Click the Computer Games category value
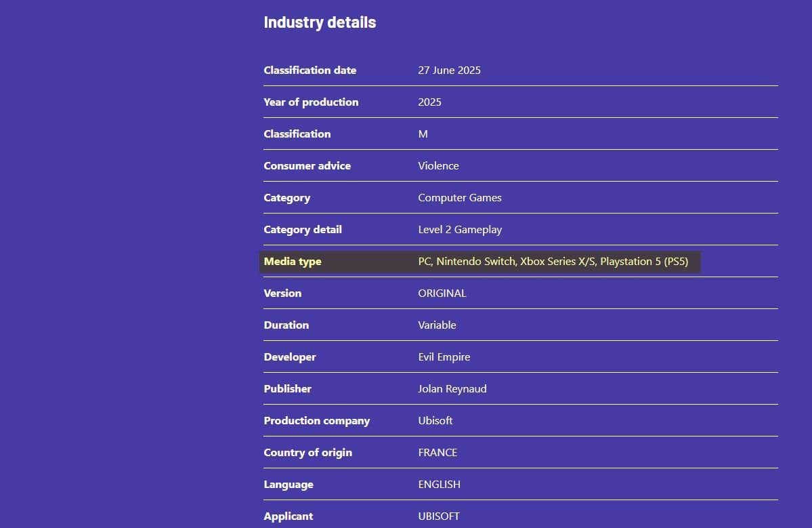Viewport: 812px width, 528px height. click(459, 197)
